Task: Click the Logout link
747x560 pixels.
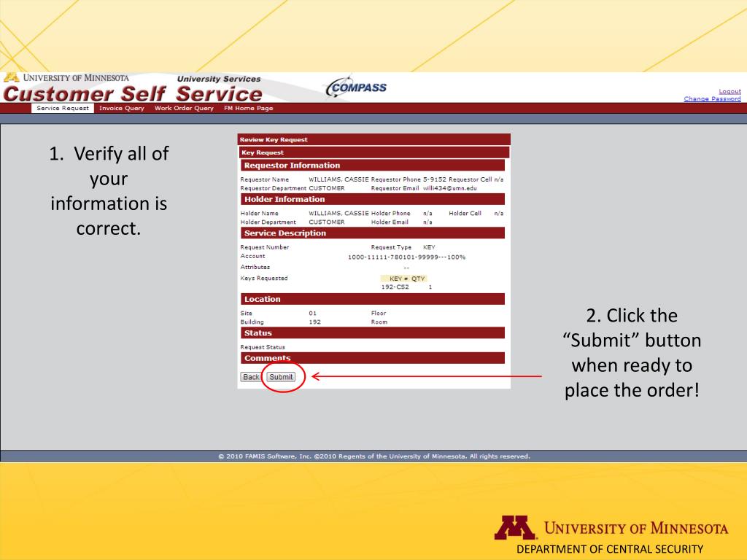Action: click(x=729, y=91)
